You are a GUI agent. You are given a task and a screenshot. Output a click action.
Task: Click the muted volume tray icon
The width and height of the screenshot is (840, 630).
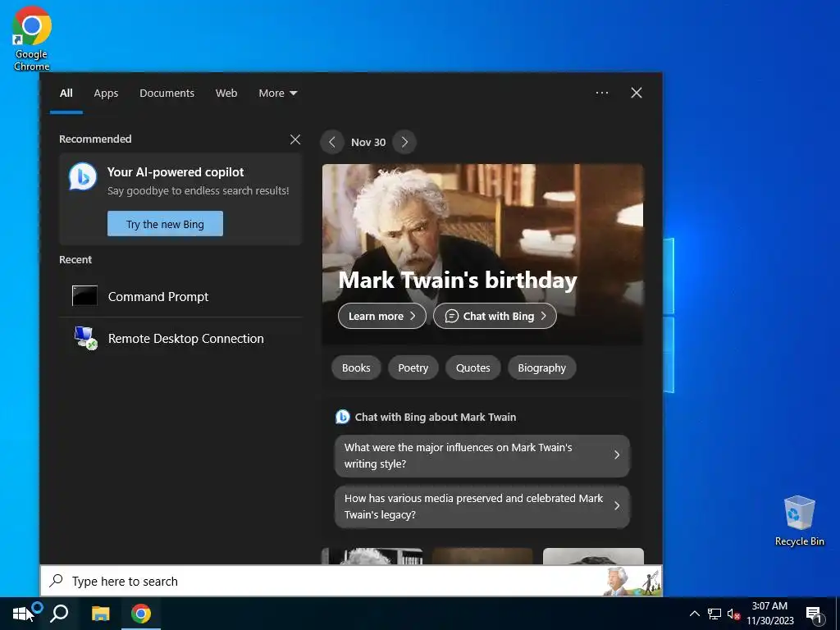pos(733,614)
